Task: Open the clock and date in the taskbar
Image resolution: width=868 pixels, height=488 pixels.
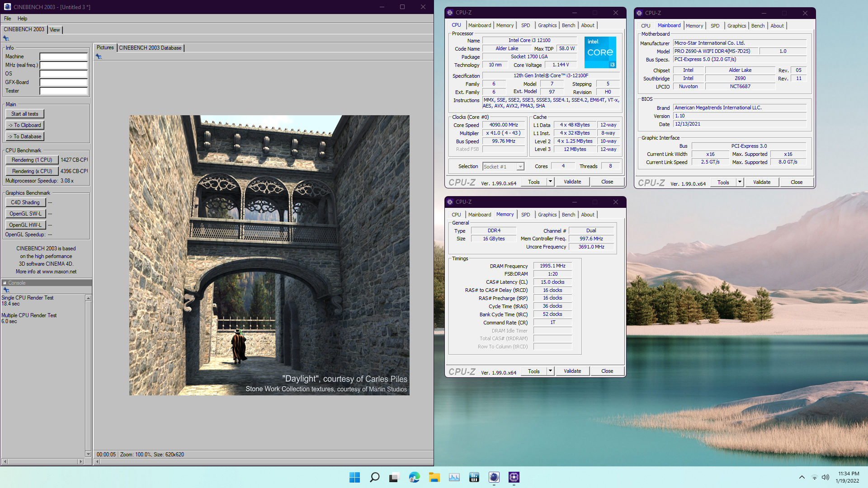Action: 848,477
